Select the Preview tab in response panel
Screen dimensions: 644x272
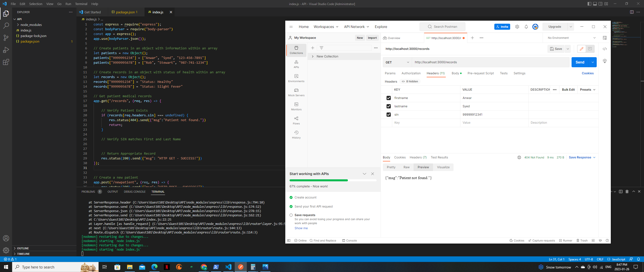coord(423,167)
